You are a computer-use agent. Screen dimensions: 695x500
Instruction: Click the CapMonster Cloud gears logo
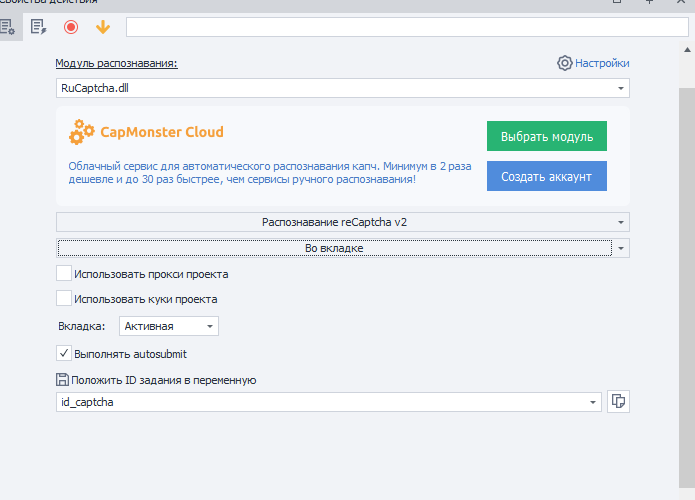click(x=81, y=132)
